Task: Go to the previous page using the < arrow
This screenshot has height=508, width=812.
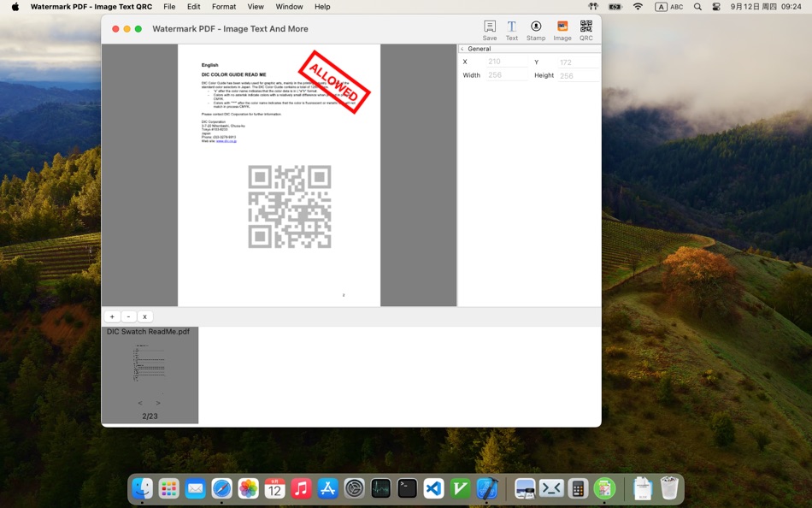Action: point(139,403)
